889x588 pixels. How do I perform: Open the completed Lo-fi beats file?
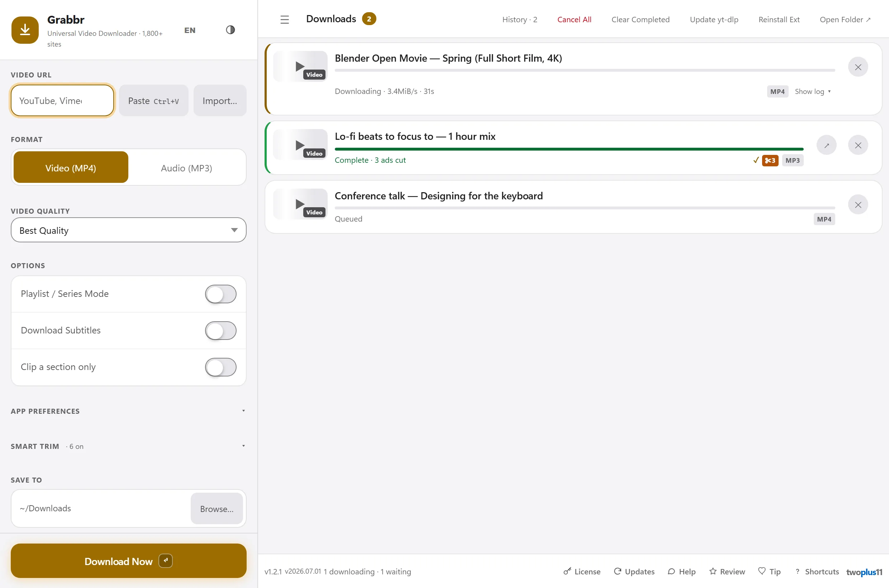coord(826,145)
